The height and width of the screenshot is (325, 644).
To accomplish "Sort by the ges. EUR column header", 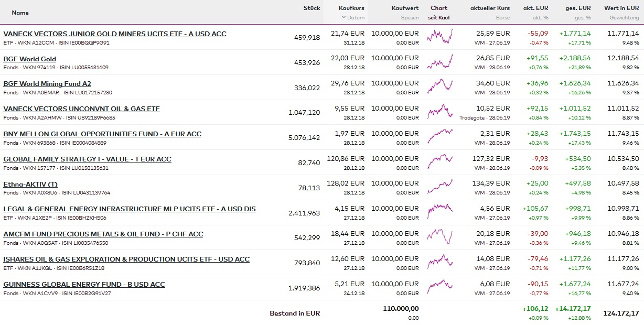I will click(578, 8).
